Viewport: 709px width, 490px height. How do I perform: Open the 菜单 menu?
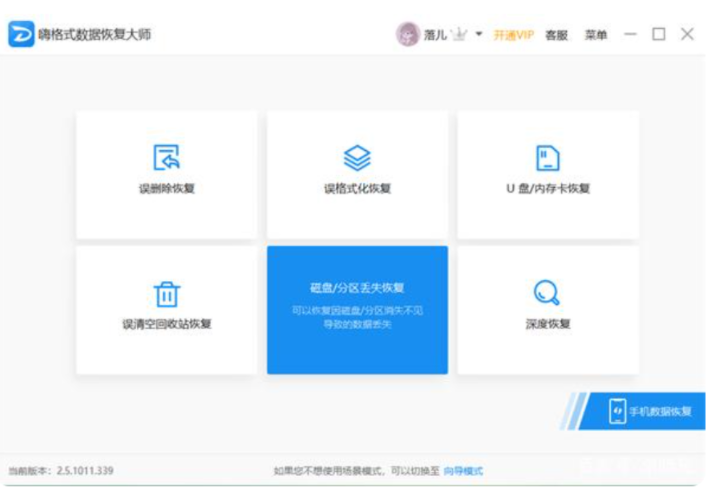pyautogui.click(x=596, y=35)
